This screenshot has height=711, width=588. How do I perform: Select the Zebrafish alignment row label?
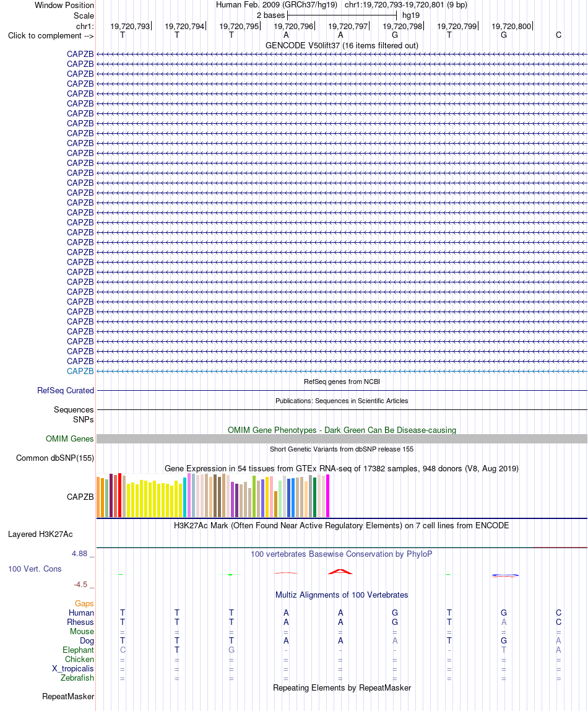point(77,678)
